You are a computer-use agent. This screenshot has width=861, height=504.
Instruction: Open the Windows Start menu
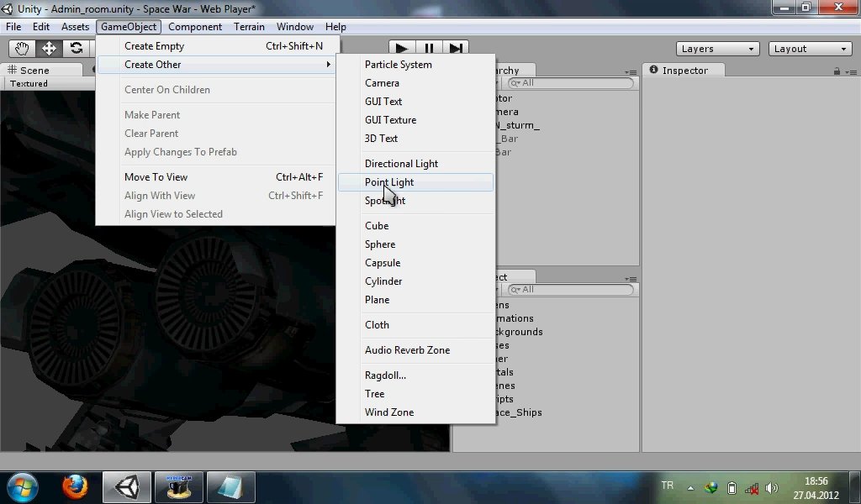point(23,487)
